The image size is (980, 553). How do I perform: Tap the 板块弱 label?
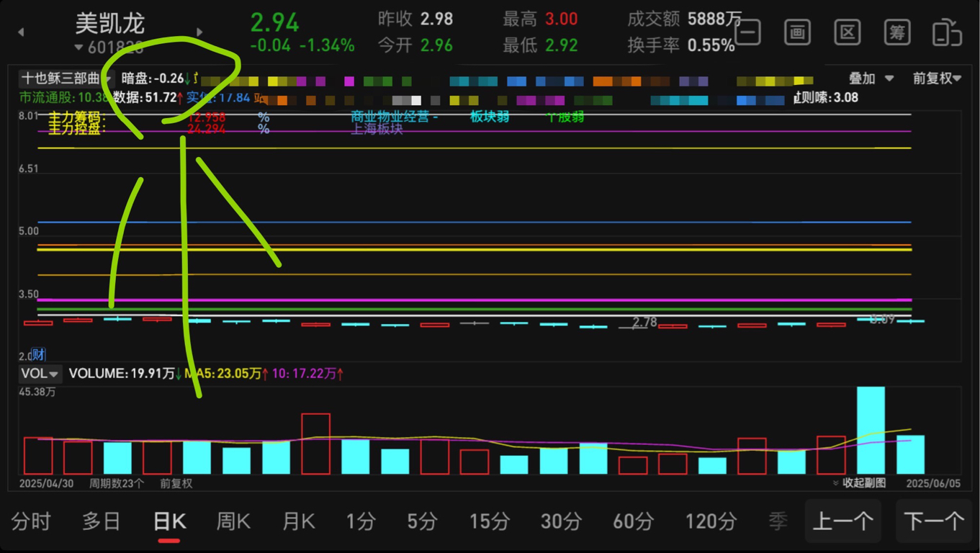point(490,117)
